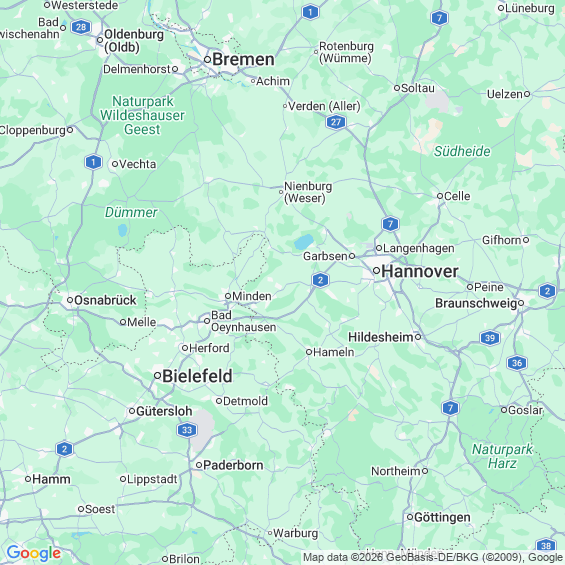Click the Google logo
The height and width of the screenshot is (565, 565).
34,553
